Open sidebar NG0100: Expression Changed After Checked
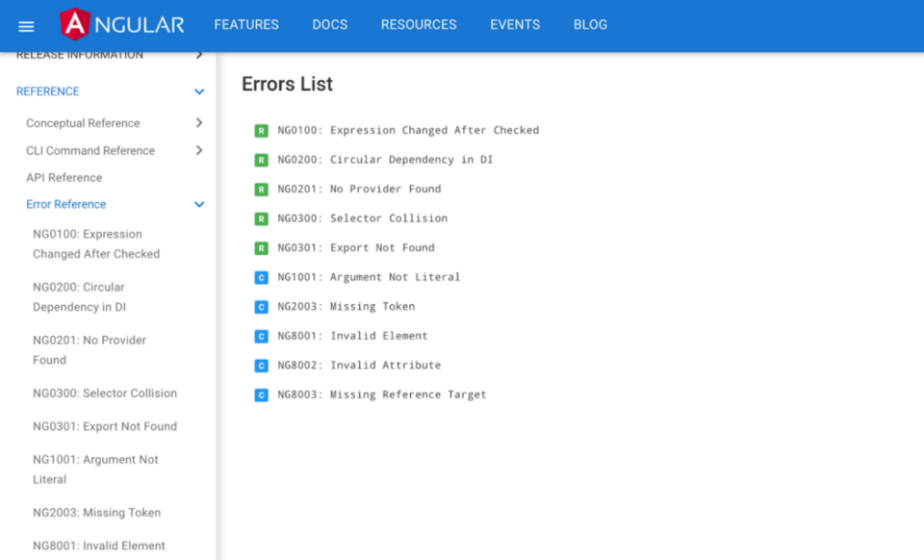Screen dimensions: 924x560 coord(96,243)
